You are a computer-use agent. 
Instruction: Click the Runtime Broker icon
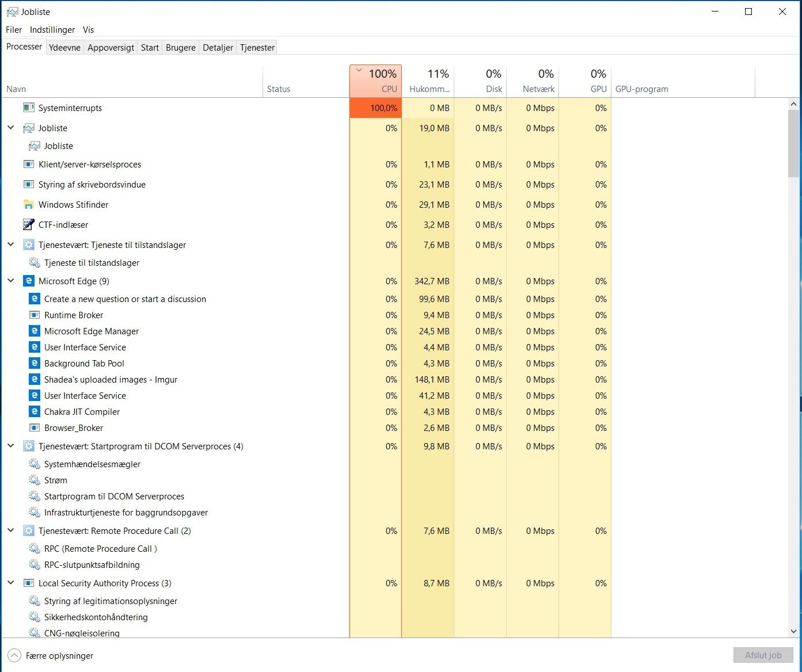(34, 315)
